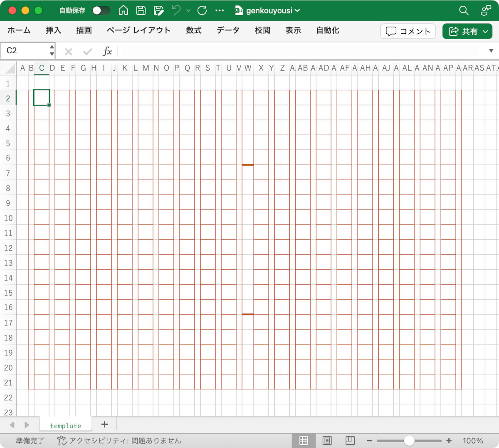This screenshot has height=448, width=499.
Task: Select the template sheet tab
Action: pos(65,426)
